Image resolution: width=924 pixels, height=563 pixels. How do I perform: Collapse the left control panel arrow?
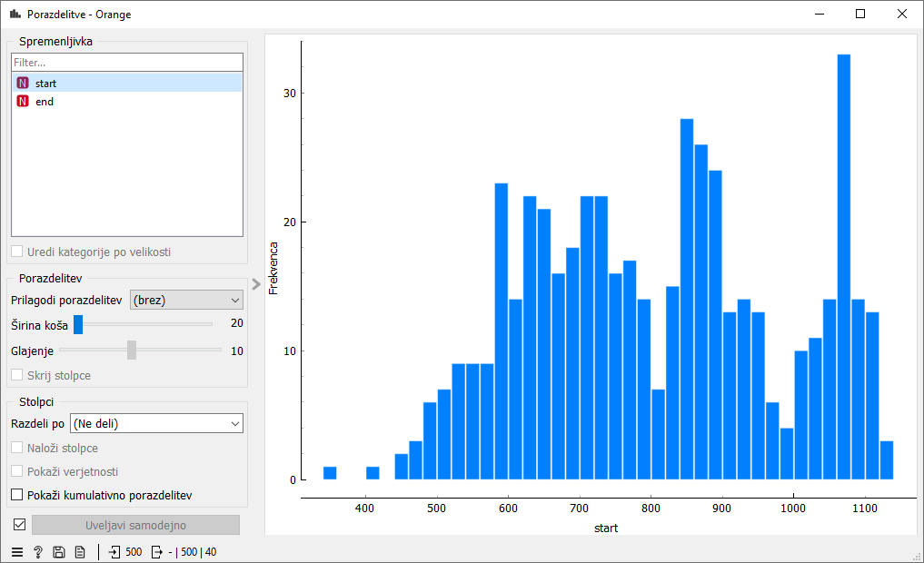click(x=256, y=283)
